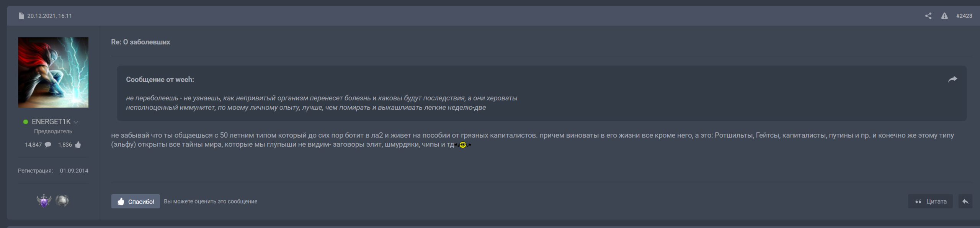Click the Цитата quote button

(930, 202)
